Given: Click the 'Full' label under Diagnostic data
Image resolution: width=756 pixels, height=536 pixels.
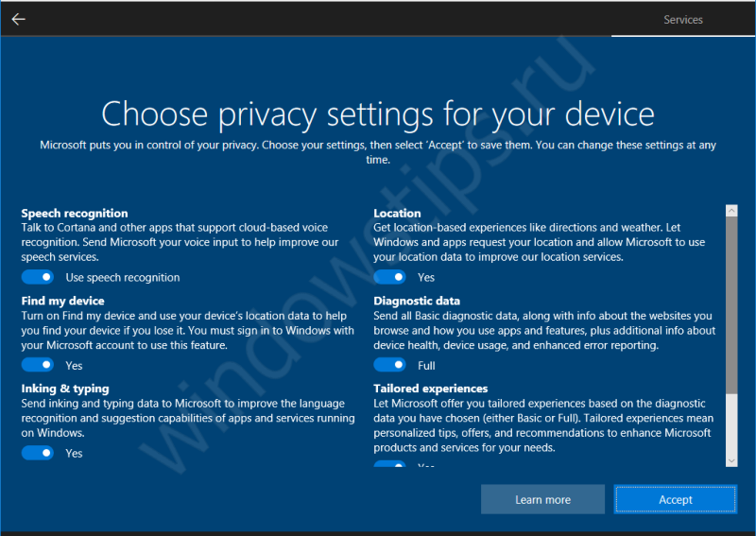Looking at the screenshot, I should [426, 366].
